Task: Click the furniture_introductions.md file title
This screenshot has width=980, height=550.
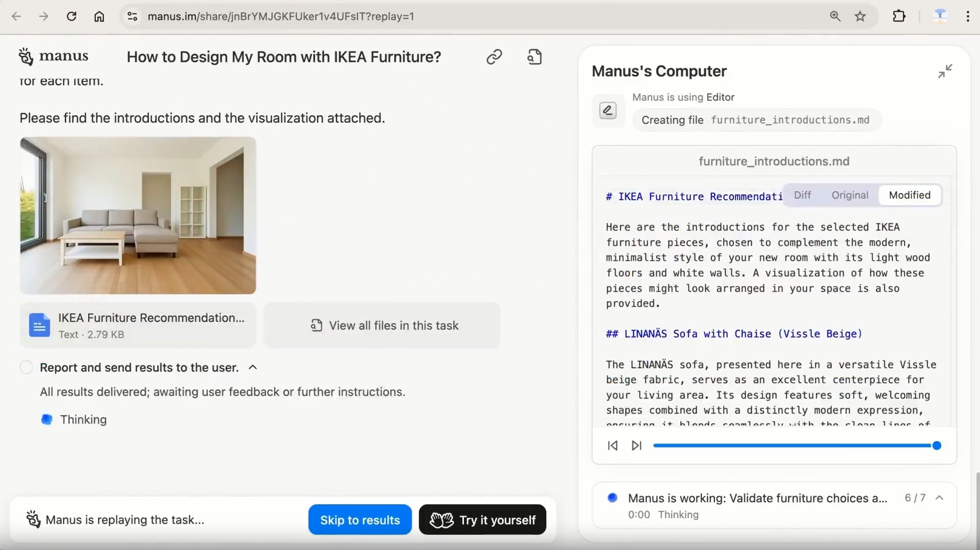Action: (x=774, y=161)
